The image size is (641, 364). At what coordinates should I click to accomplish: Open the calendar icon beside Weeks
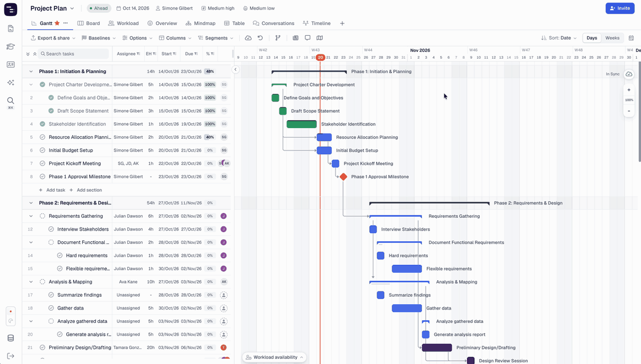pyautogui.click(x=631, y=38)
